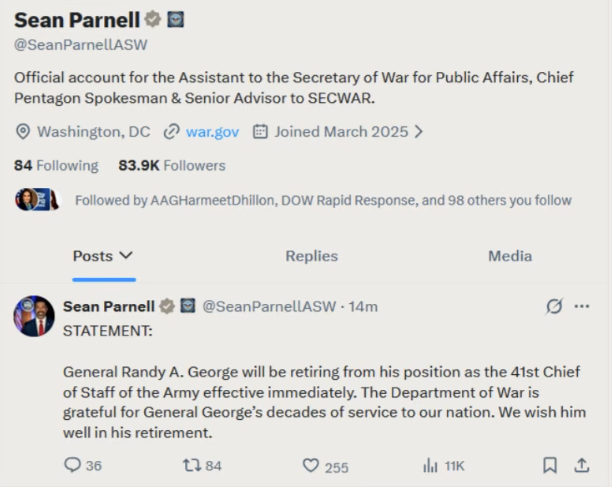Expand the Posts tab dropdown chevron

click(126, 256)
